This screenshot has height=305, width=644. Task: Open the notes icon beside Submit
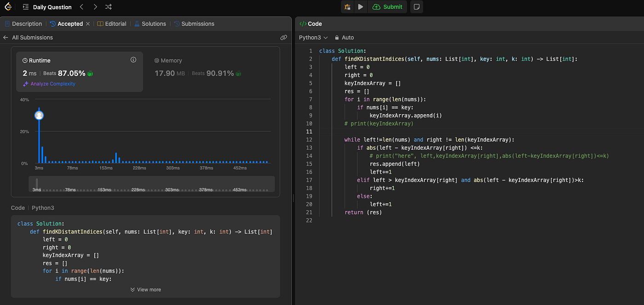(x=416, y=7)
